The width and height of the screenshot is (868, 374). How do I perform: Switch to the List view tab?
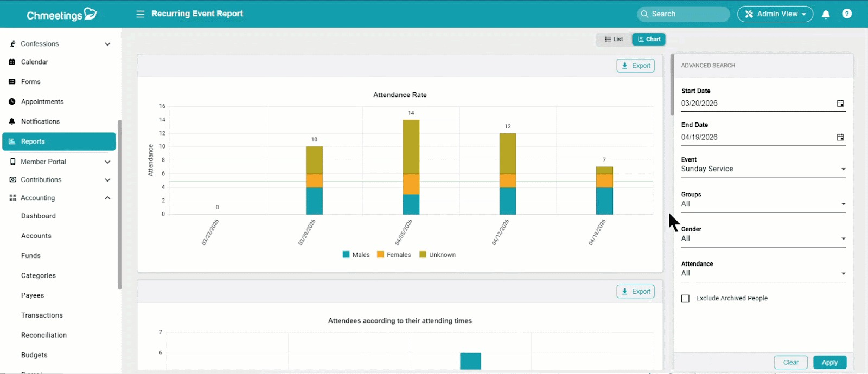pos(614,40)
